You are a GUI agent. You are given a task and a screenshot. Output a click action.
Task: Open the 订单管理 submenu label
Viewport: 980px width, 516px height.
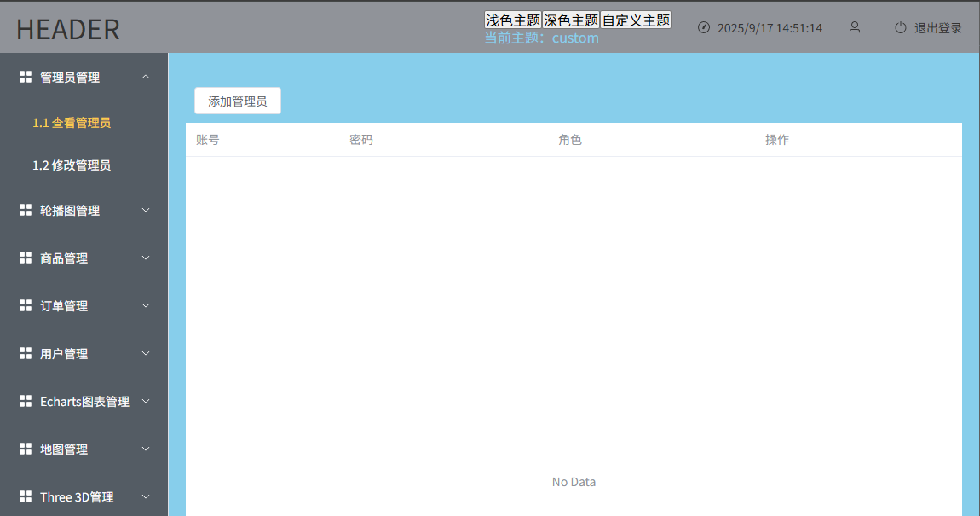(64, 306)
